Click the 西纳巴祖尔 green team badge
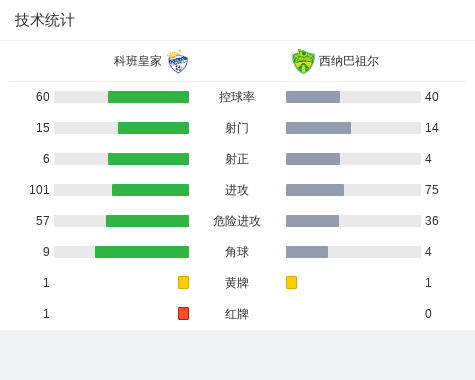The image size is (475, 380). (303, 61)
